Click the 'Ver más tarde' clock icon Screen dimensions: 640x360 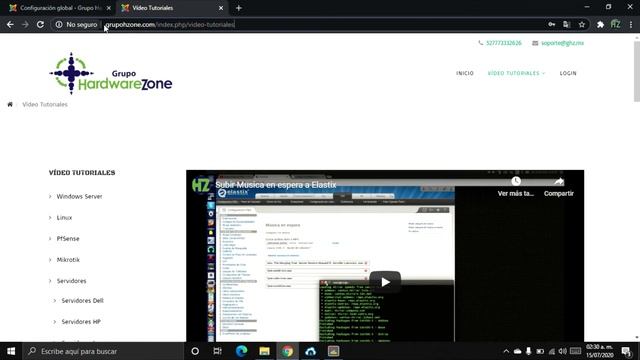pyautogui.click(x=516, y=181)
